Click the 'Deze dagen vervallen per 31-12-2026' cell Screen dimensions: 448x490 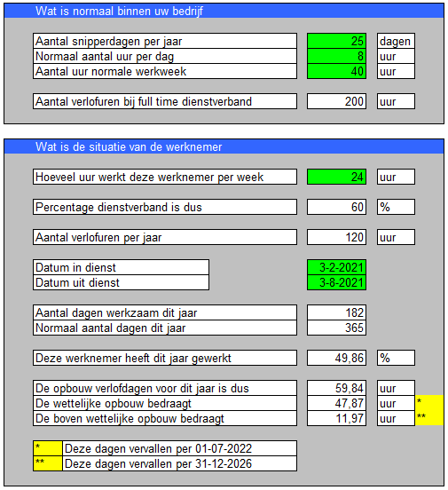click(179, 463)
